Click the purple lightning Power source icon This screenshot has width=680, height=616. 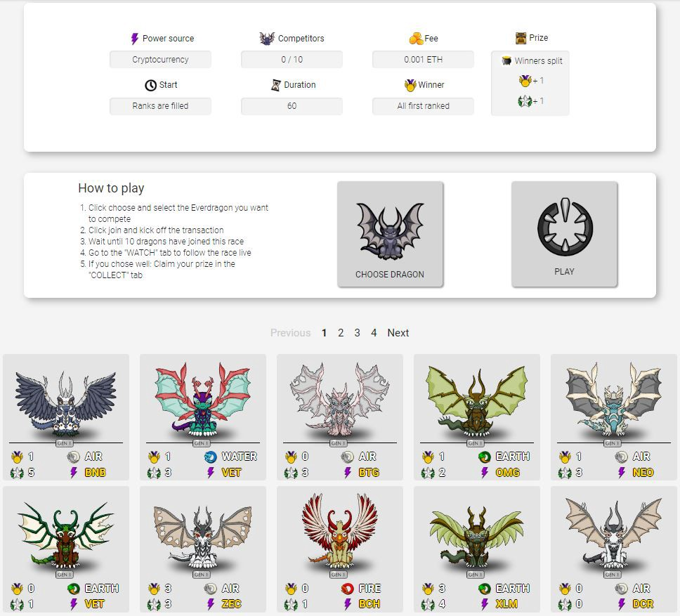(135, 39)
